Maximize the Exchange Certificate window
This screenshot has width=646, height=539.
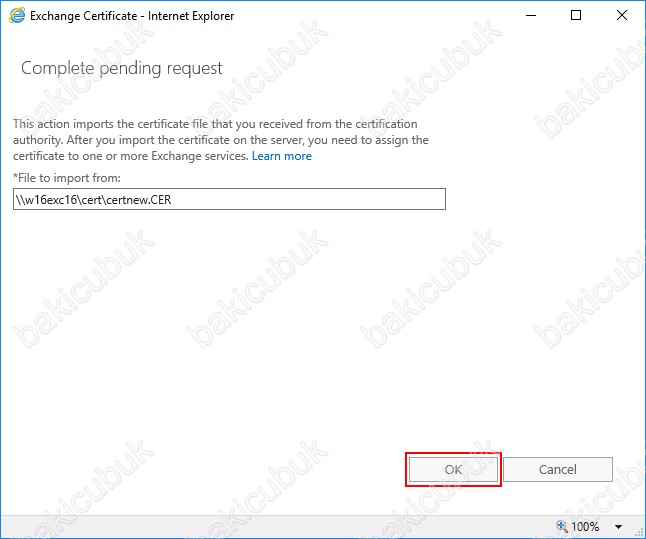click(x=576, y=16)
